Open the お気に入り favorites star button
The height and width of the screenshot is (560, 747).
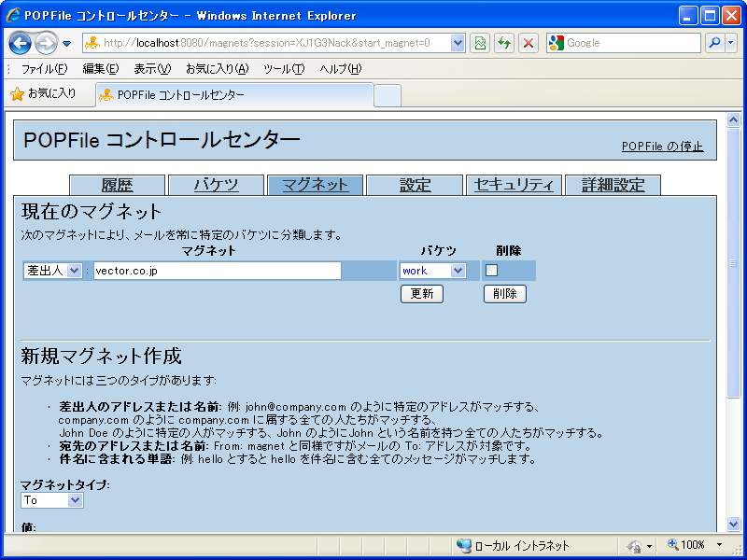tap(43, 94)
